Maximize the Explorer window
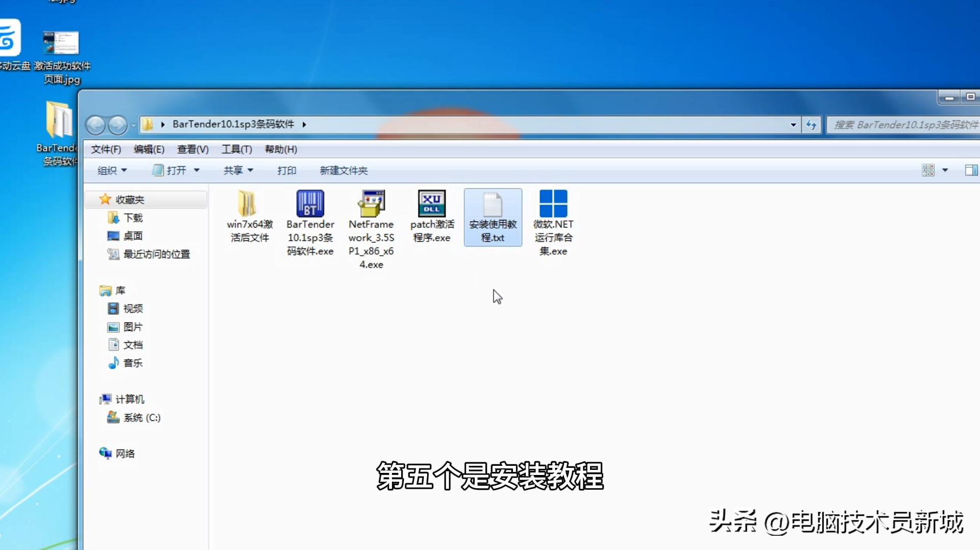 pos(970,97)
